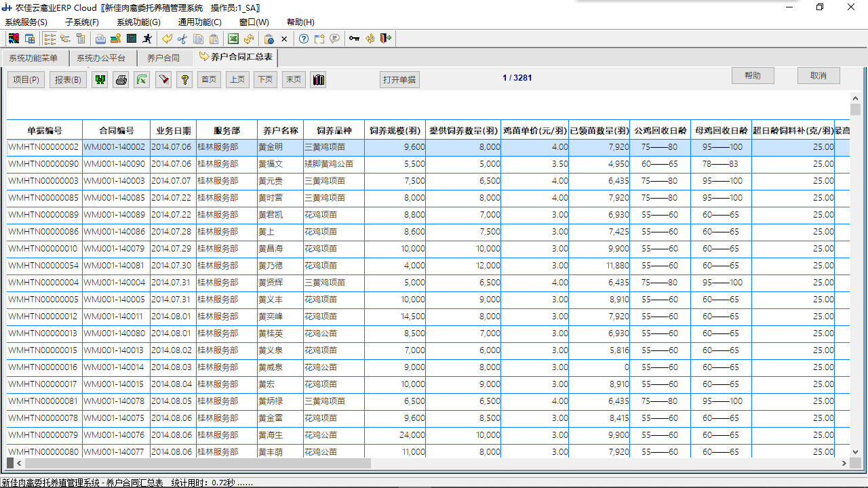Export the report to Excel
Viewport: 868px width, 488px height.
coord(233,39)
